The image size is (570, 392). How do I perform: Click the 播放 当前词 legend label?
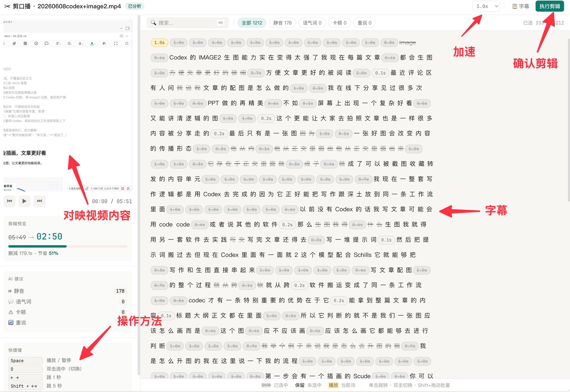pos(342,385)
